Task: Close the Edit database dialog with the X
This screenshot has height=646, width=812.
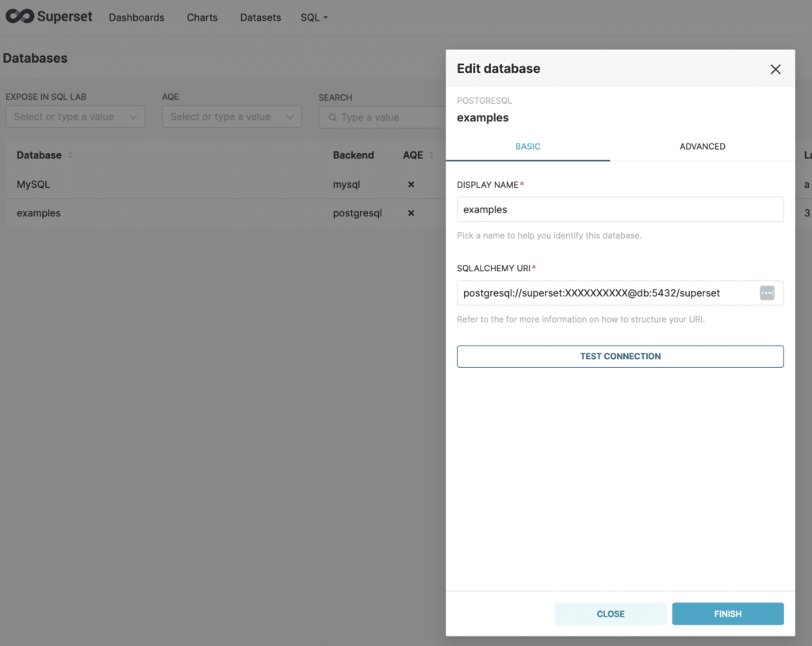Action: pyautogui.click(x=775, y=69)
